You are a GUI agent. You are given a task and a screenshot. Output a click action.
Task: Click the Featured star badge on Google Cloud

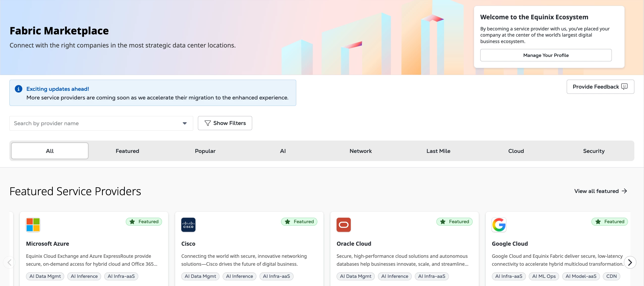pyautogui.click(x=610, y=222)
